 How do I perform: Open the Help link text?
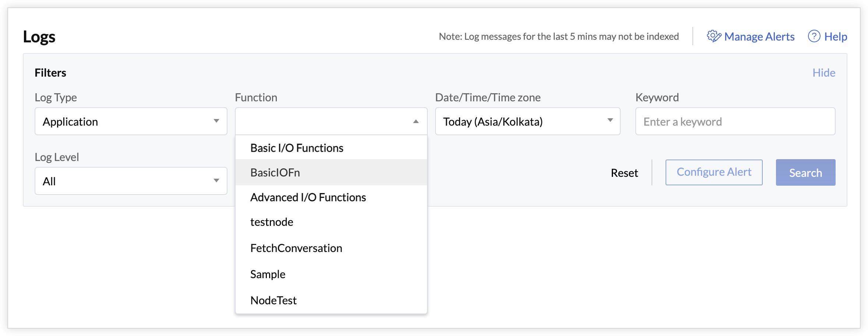[x=836, y=36]
